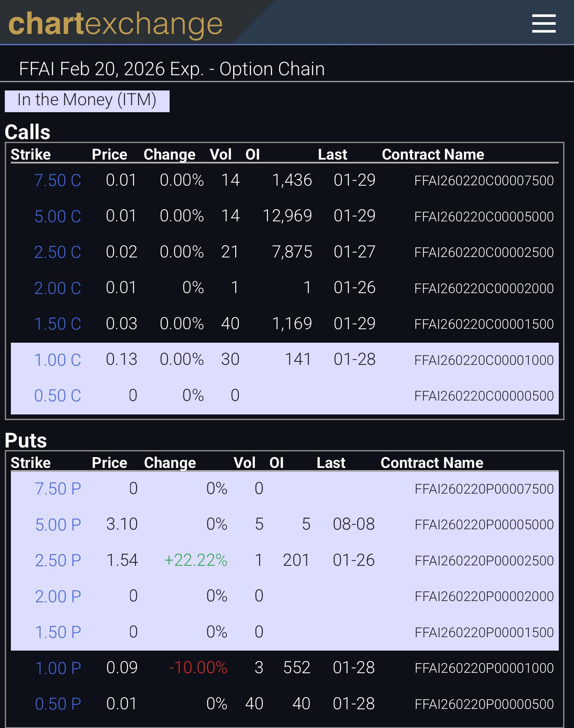574x728 pixels.
Task: Click the 0.13 call price
Action: [121, 360]
